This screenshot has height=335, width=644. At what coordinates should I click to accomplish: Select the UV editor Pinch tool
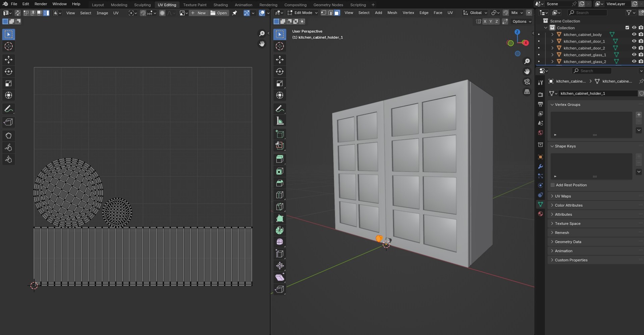[x=9, y=159]
